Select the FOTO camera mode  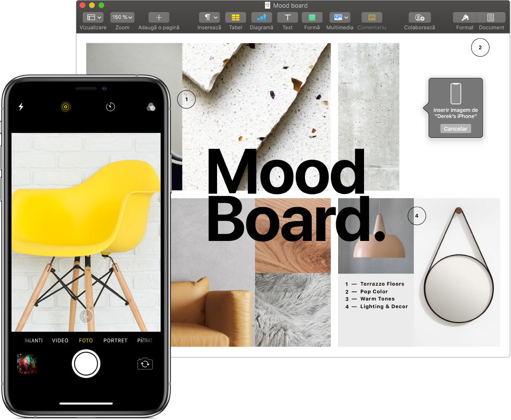[85, 340]
